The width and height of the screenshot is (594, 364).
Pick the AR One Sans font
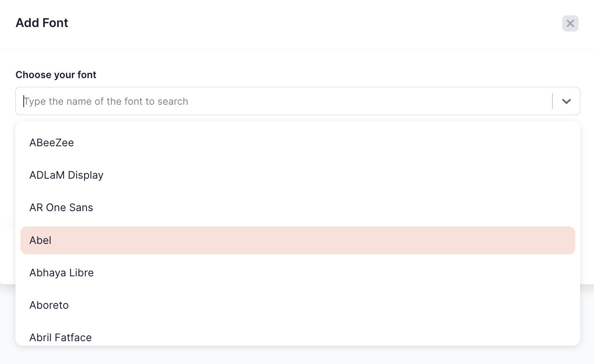[x=61, y=207]
